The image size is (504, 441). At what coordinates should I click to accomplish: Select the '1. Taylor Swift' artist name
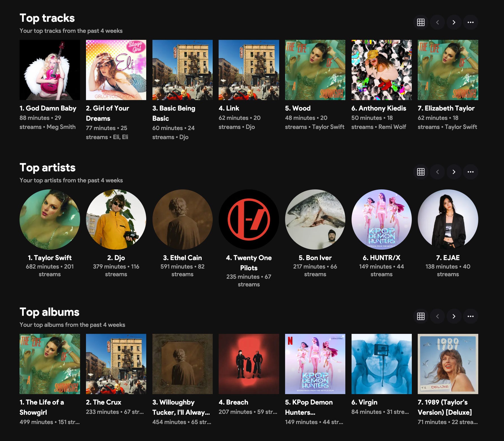click(x=50, y=258)
